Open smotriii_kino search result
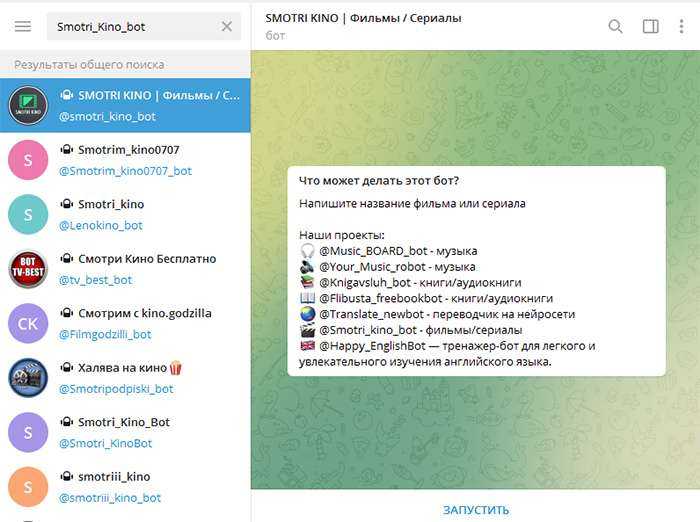Screen dimensions: 700x522 click(x=125, y=487)
